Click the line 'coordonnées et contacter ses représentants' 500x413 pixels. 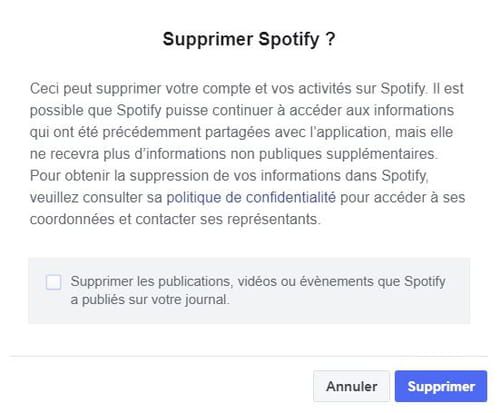[175, 219]
